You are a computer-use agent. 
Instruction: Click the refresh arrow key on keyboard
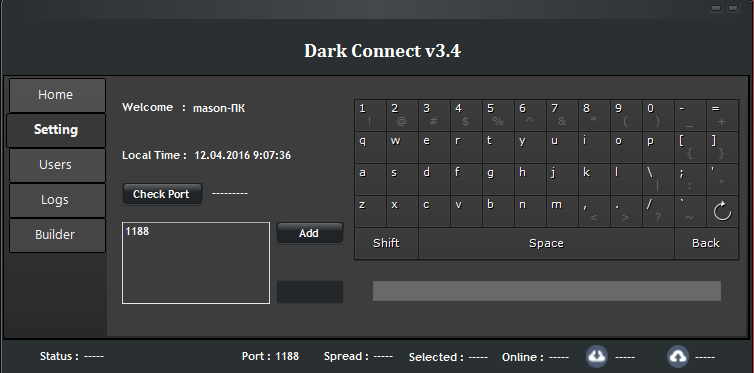(722, 211)
